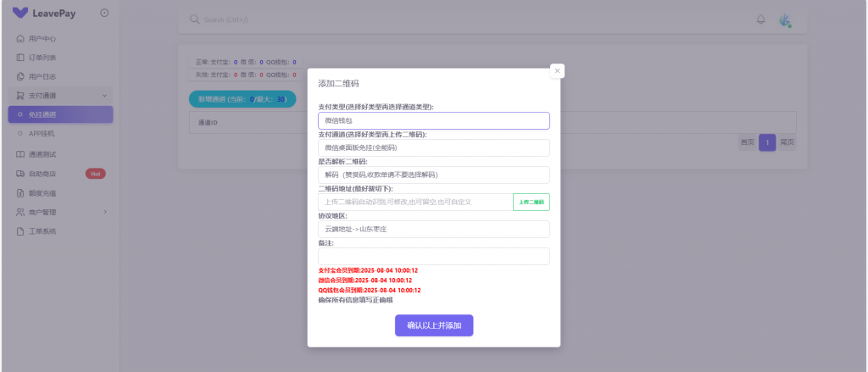Viewport: 868px width, 372px height.
Task: Open 是否解析二维码 dropdown
Action: 434,175
